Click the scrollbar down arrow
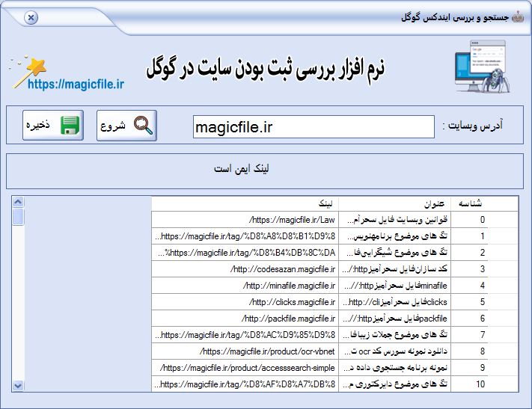Image resolution: width=532 pixels, height=409 pixels. [18, 386]
